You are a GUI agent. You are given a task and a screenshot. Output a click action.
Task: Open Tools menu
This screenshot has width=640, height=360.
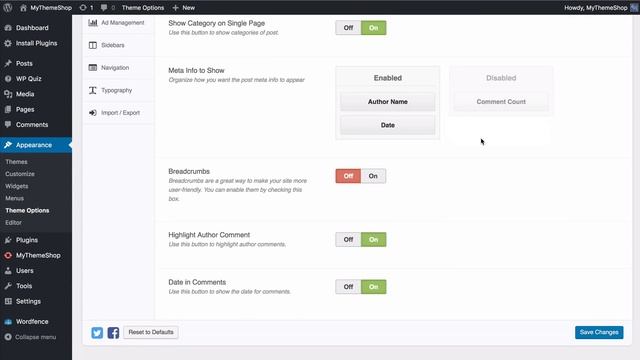[x=24, y=286]
